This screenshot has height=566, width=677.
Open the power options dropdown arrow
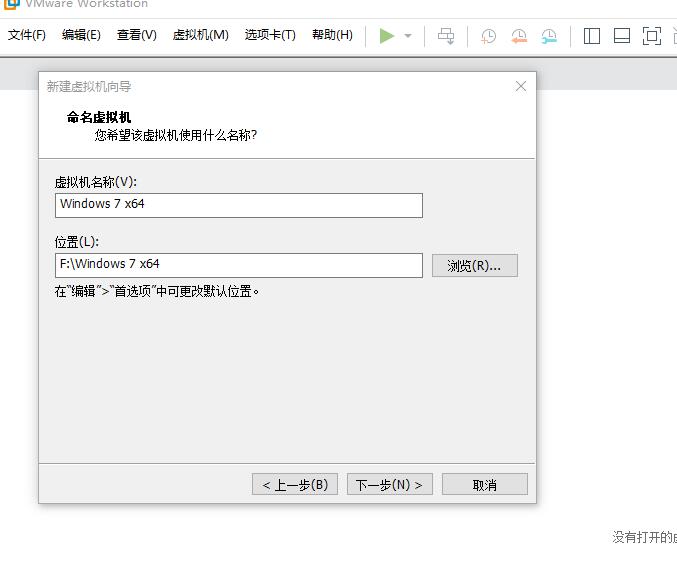pos(408,36)
